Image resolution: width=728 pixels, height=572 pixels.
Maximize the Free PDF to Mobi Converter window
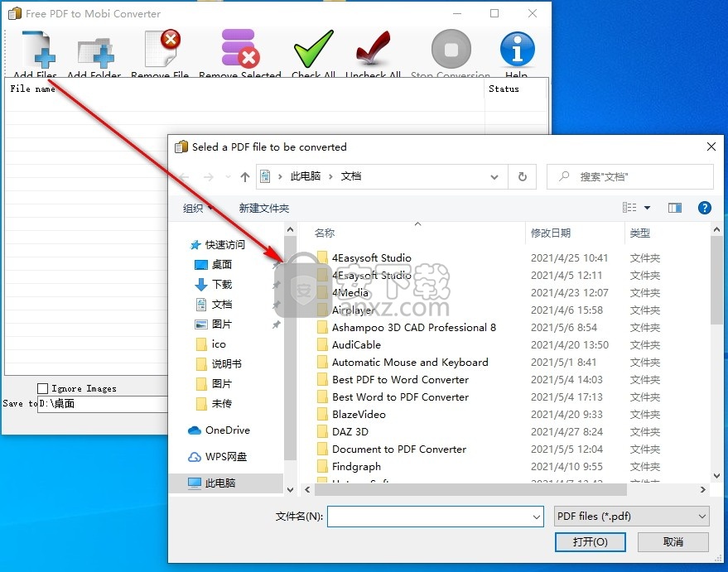[x=494, y=13]
